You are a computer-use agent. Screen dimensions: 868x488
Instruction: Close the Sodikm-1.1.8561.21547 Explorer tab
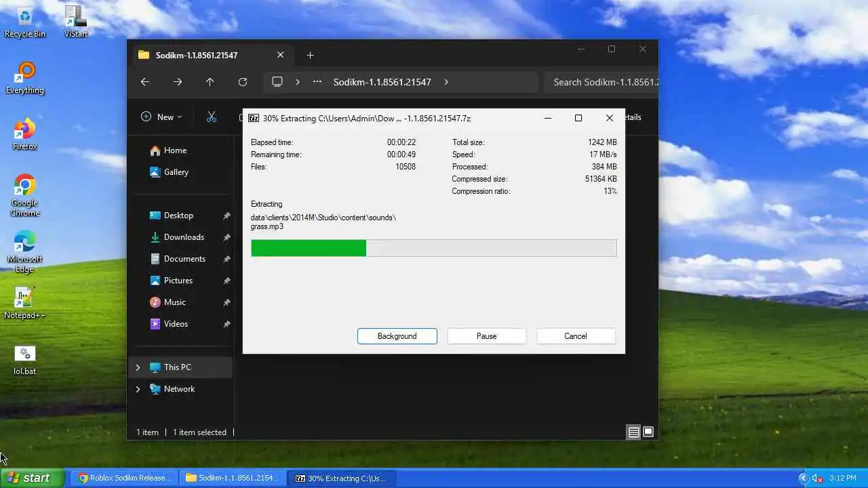pos(281,56)
